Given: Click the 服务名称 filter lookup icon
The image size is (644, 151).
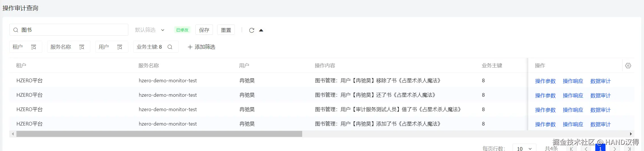Looking at the screenshot, I should pos(82,47).
